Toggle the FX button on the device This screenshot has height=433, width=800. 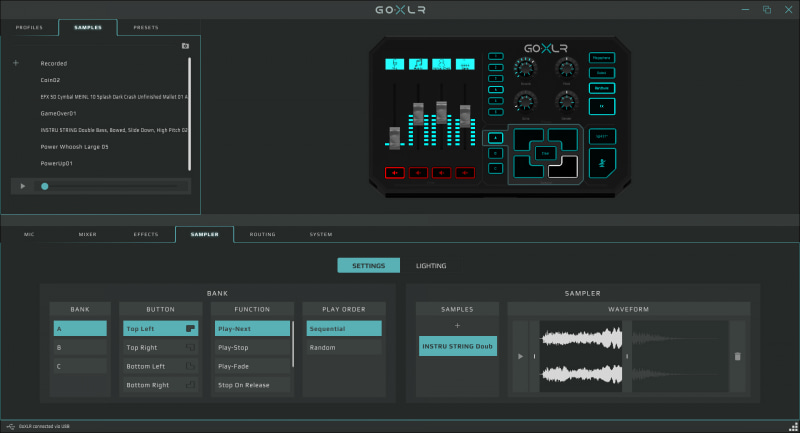(602, 107)
